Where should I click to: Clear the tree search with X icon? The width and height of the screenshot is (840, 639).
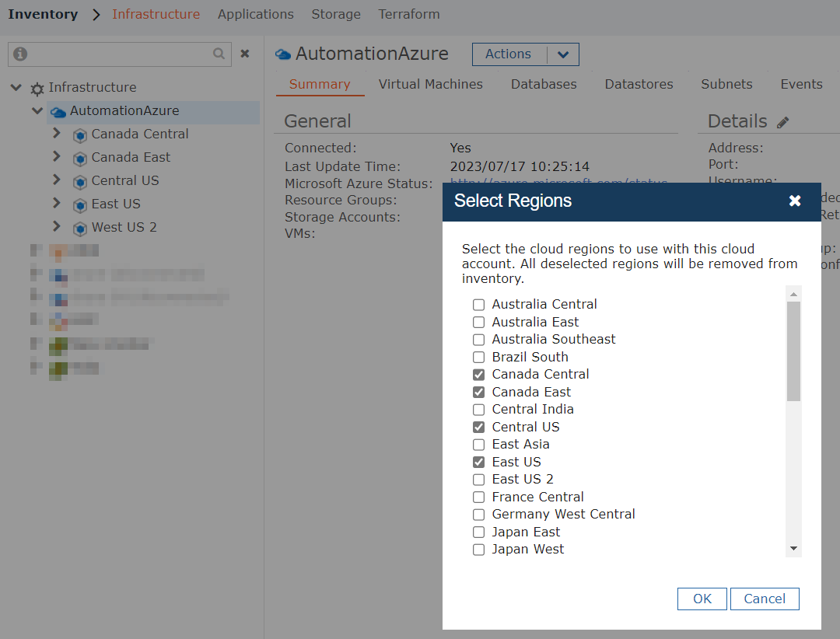[x=245, y=54]
